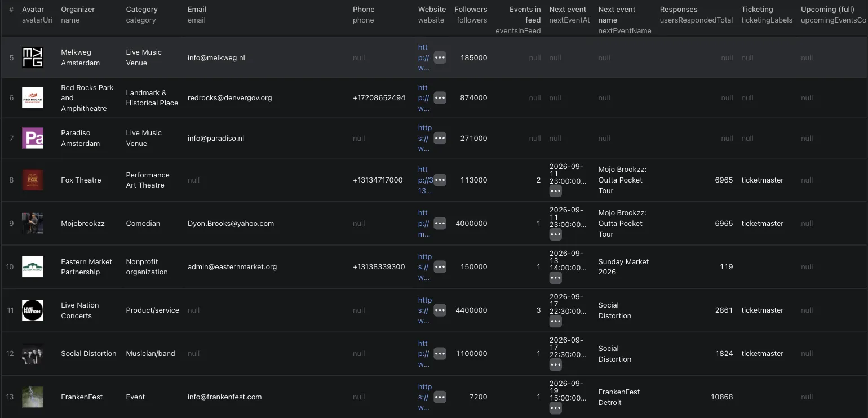Expand website ellipsis in Fox Theatre row
868x418 pixels.
click(440, 180)
